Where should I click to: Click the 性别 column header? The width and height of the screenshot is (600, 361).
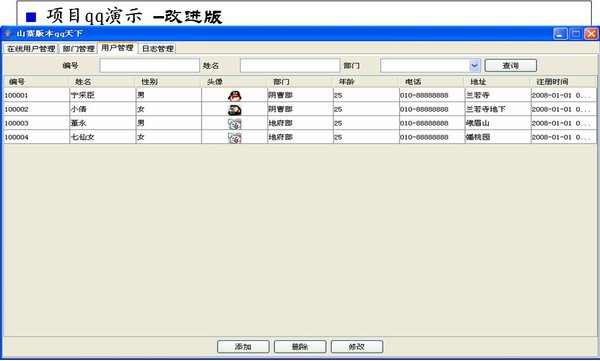point(168,82)
